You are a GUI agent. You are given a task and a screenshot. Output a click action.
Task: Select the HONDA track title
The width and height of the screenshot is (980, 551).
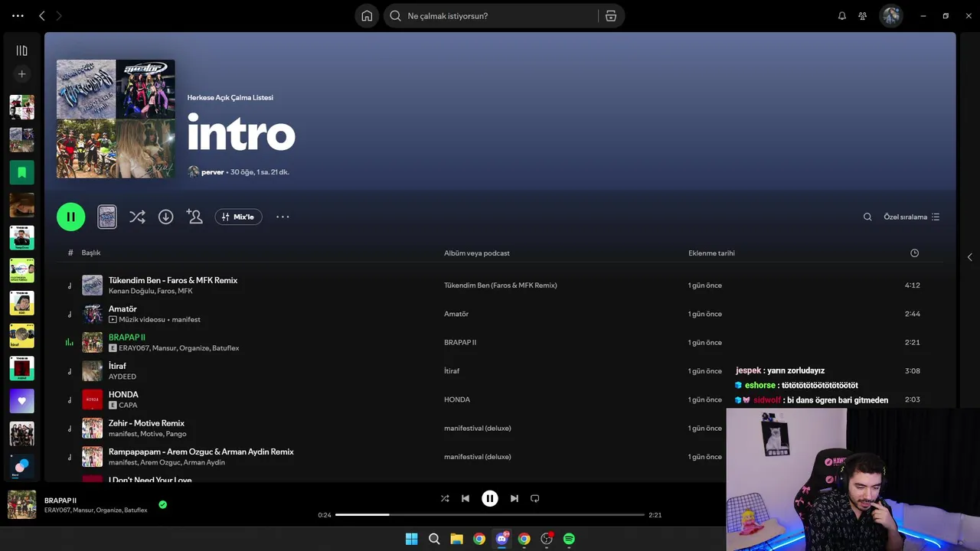click(x=123, y=395)
